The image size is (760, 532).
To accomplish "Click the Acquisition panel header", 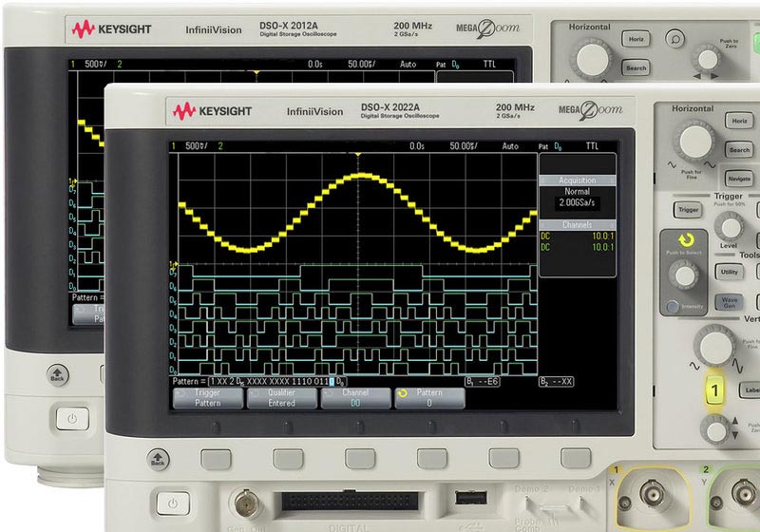I will [x=578, y=180].
